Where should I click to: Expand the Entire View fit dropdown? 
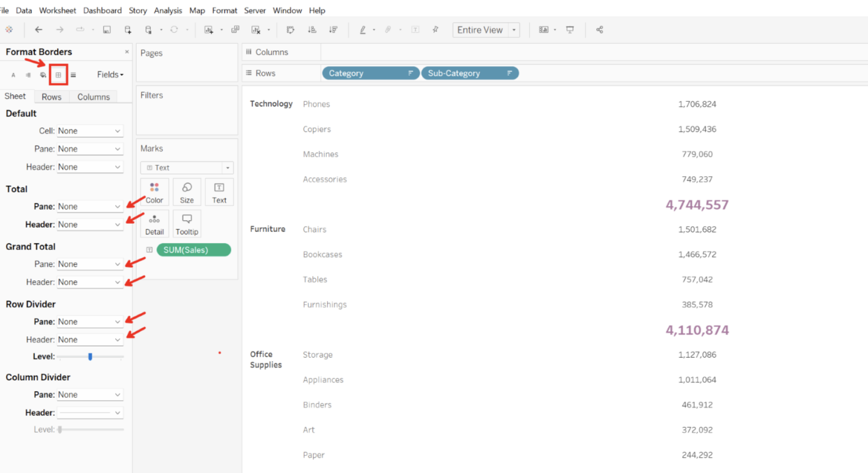[513, 29]
